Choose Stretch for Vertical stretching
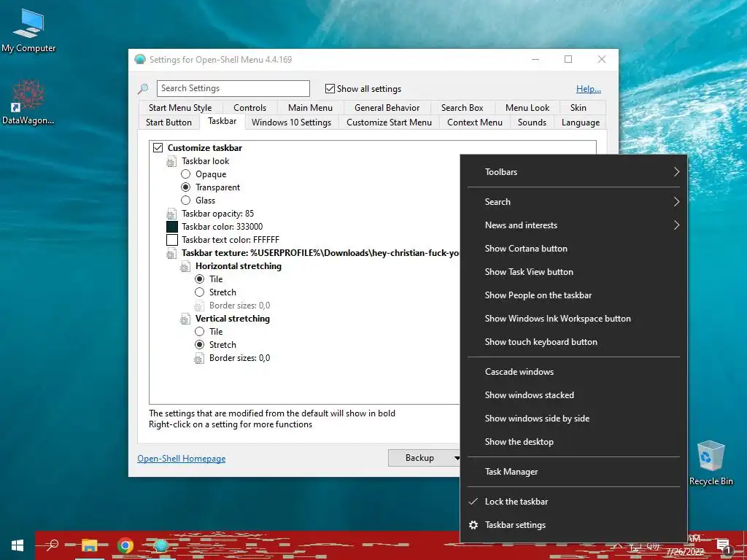This screenshot has width=747, height=560. [x=200, y=345]
